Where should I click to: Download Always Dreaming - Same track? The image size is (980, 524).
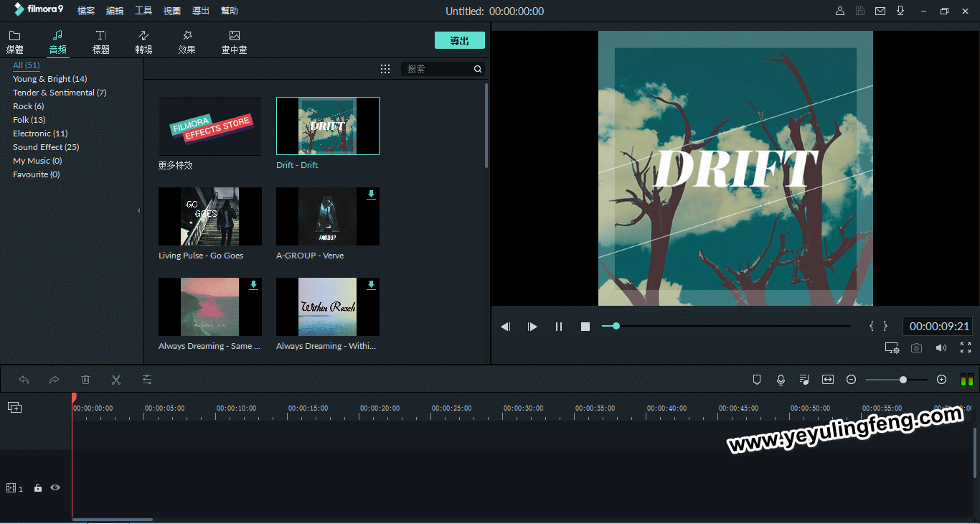[253, 285]
